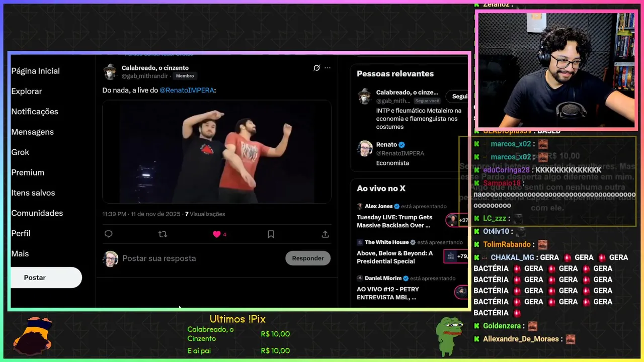Click the avatar beside the reply field
This screenshot has width=644, height=362.
click(x=111, y=259)
